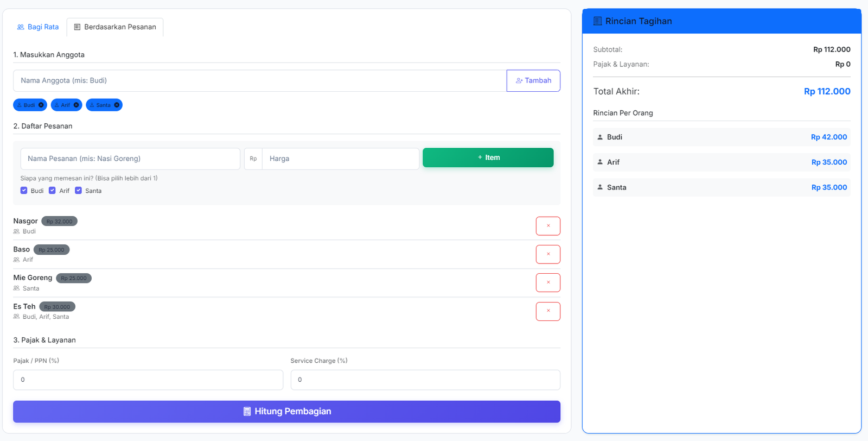
Task: Click the Nama Pesanan input field
Action: point(130,159)
